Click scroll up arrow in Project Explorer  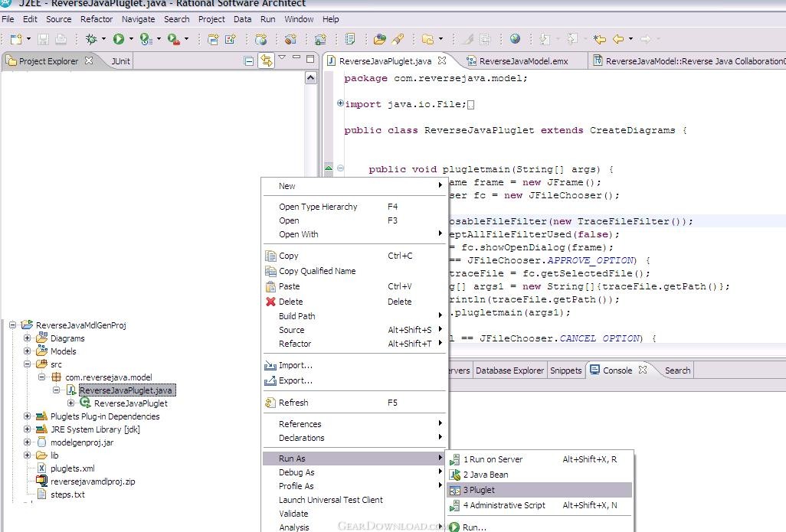click(311, 77)
